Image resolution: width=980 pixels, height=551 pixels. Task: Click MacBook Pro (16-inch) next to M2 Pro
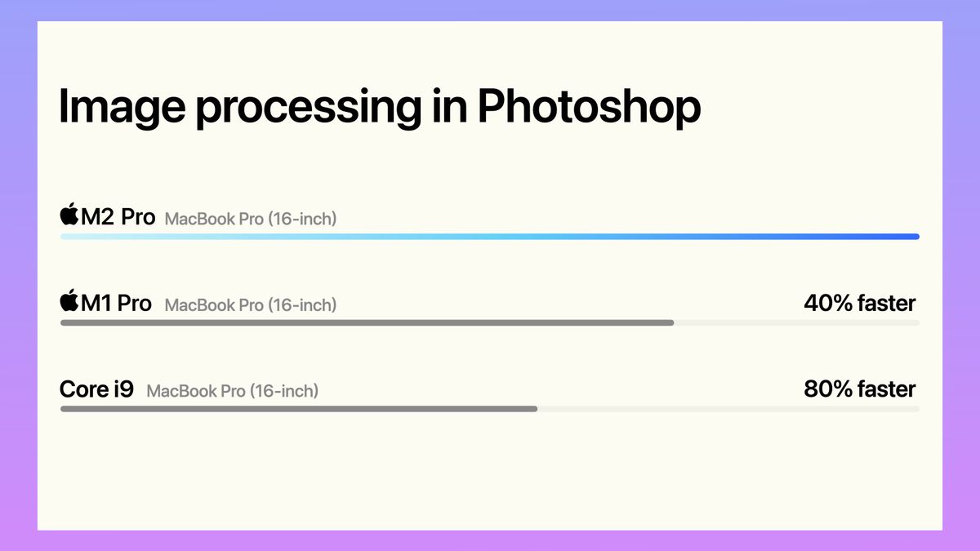coord(251,219)
